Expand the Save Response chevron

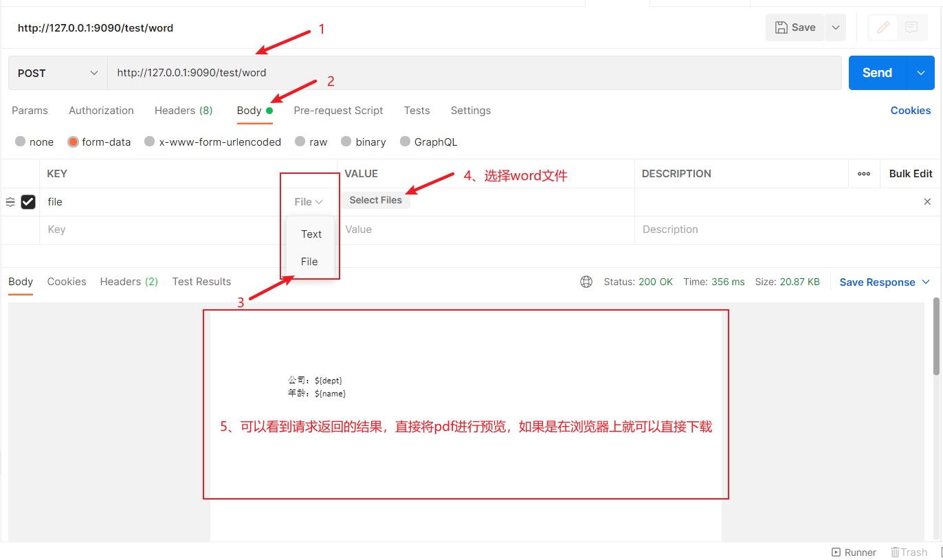[x=926, y=282]
